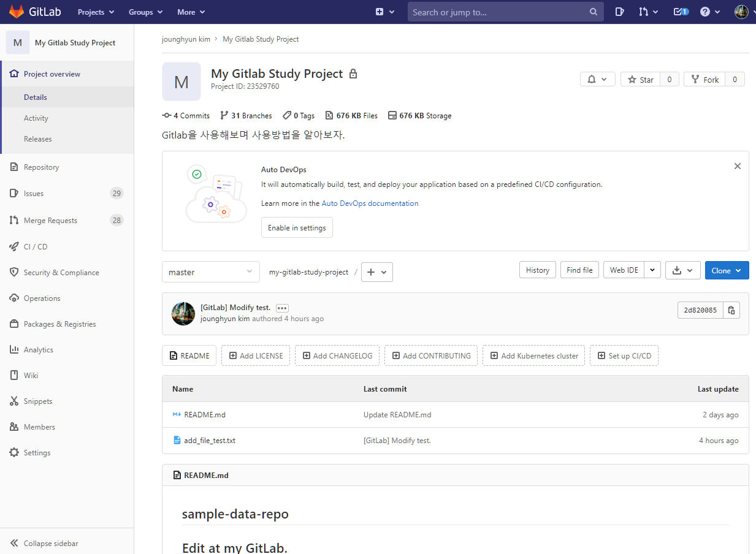Click the search magnifier icon
The image size is (756, 554).
click(x=593, y=12)
